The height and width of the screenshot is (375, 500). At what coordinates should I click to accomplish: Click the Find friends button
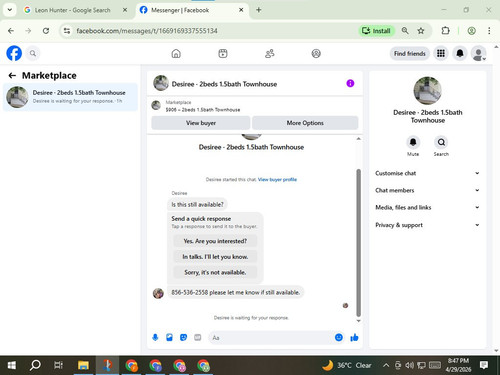click(410, 53)
